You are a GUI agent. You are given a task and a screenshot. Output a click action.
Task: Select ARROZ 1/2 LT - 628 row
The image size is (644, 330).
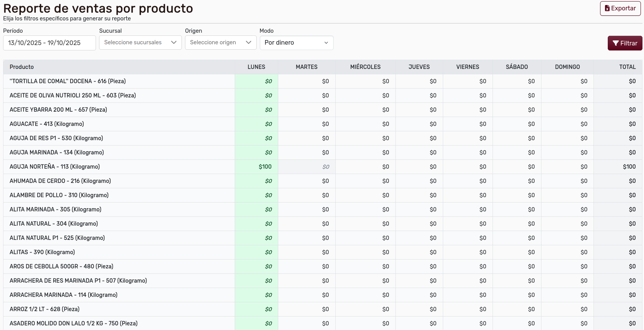point(323,309)
